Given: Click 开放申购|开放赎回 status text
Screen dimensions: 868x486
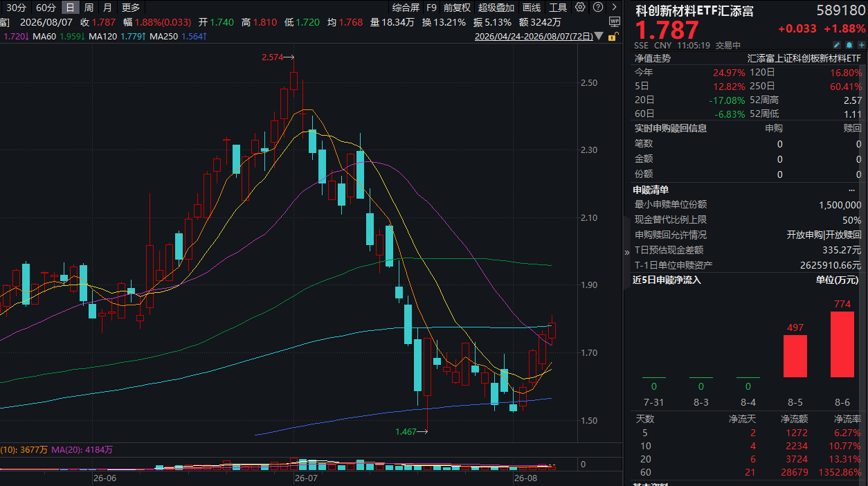Looking at the screenshot, I should (824, 235).
